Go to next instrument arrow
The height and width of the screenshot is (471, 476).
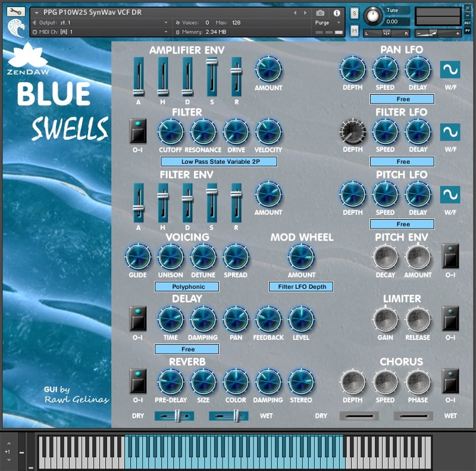pyautogui.click(x=305, y=13)
